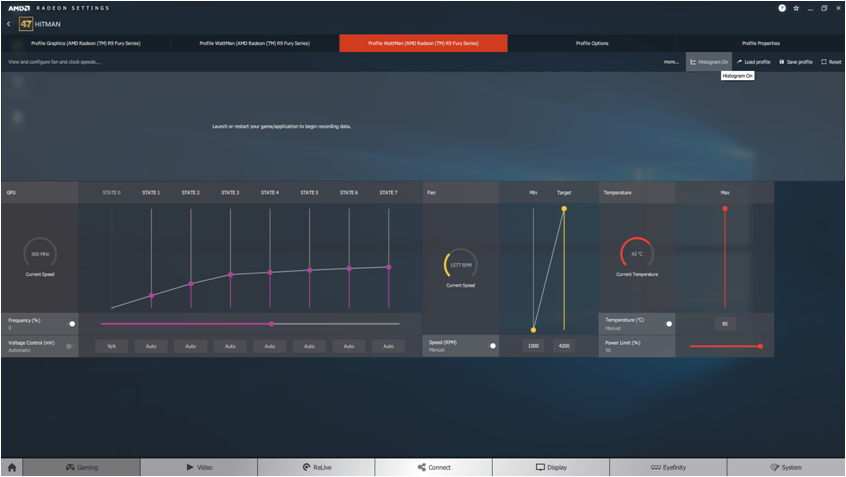Open the help question mark icon
Screen dimensions: 846x477
[x=782, y=8]
